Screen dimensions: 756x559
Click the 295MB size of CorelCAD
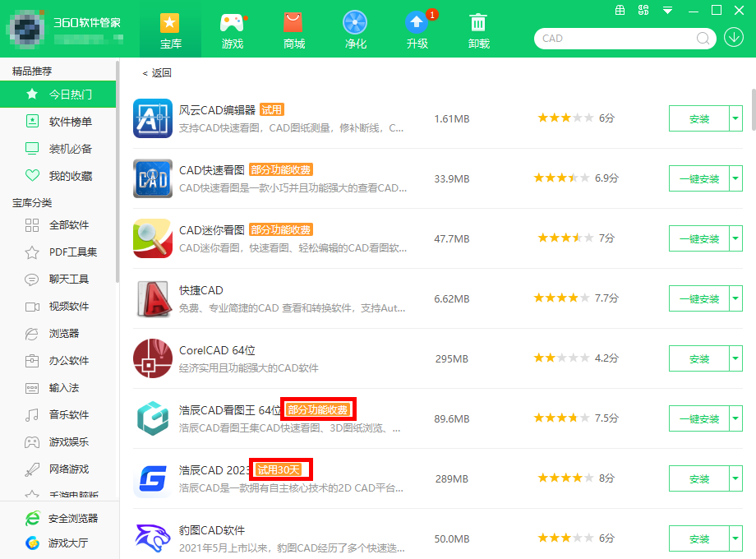452,359
